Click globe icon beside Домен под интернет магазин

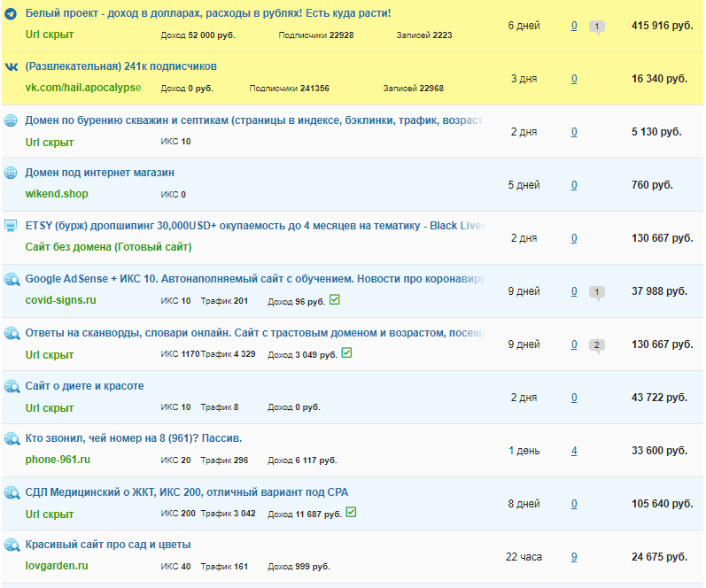(x=11, y=173)
